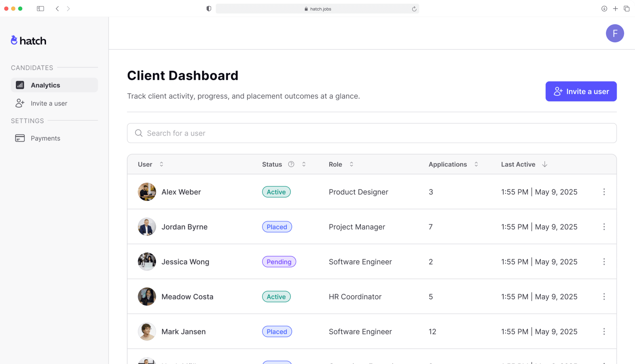Sort by Role column arrows
This screenshot has width=635, height=364.
(x=351, y=164)
